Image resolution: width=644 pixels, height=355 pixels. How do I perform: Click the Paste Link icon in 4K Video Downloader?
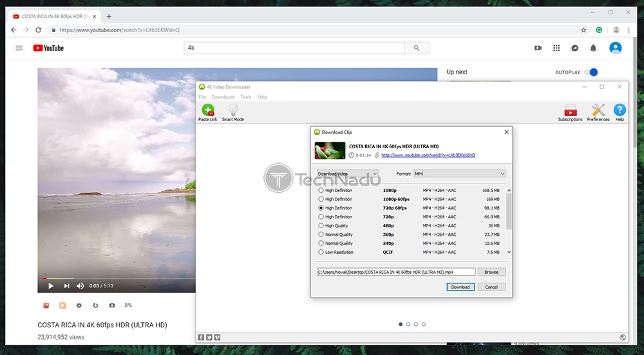pyautogui.click(x=208, y=110)
